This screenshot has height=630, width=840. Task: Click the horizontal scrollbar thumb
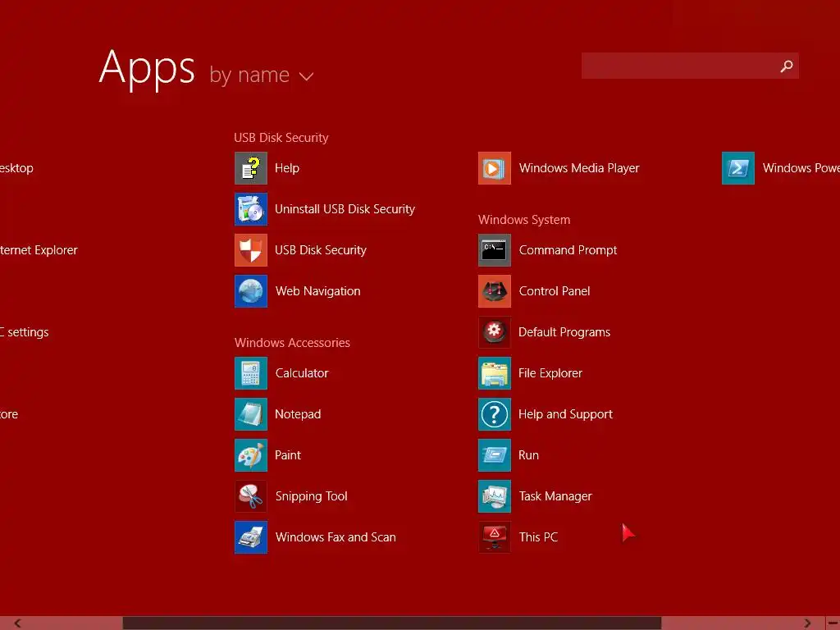coord(392,623)
